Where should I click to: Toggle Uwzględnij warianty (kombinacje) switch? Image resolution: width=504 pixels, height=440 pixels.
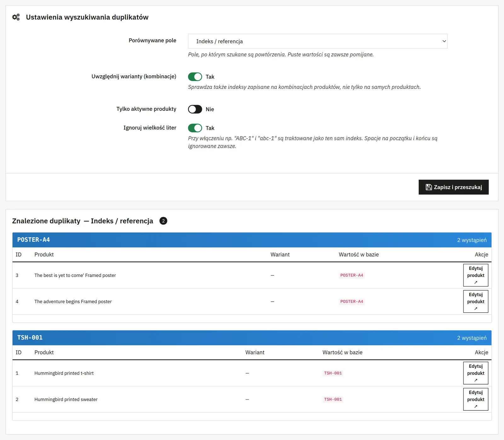pyautogui.click(x=195, y=77)
